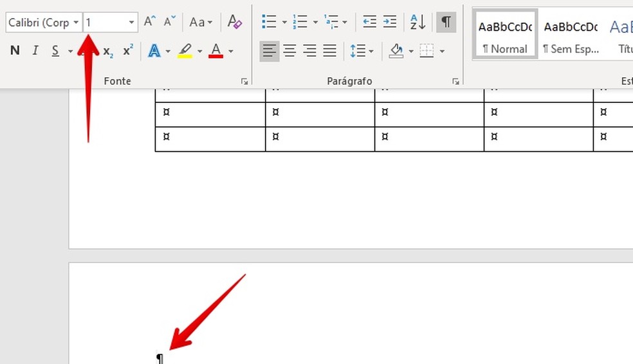The height and width of the screenshot is (364, 633).
Task: Insert bulleted list
Action: coord(269,22)
